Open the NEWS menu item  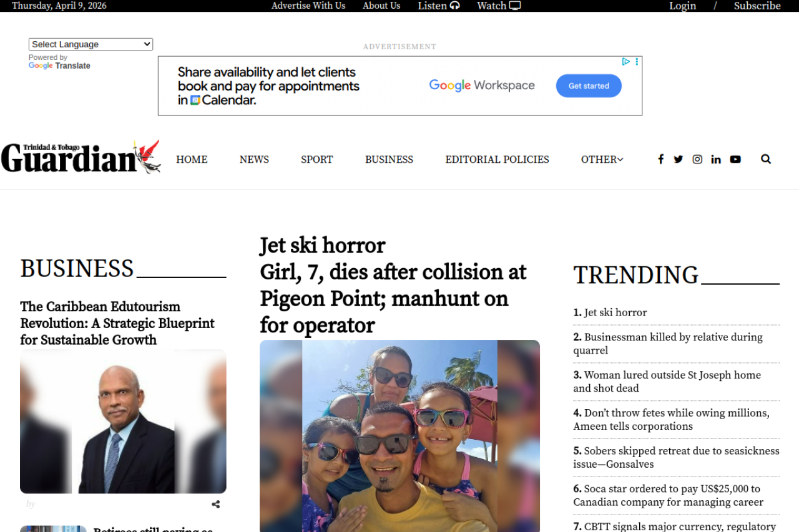point(254,160)
